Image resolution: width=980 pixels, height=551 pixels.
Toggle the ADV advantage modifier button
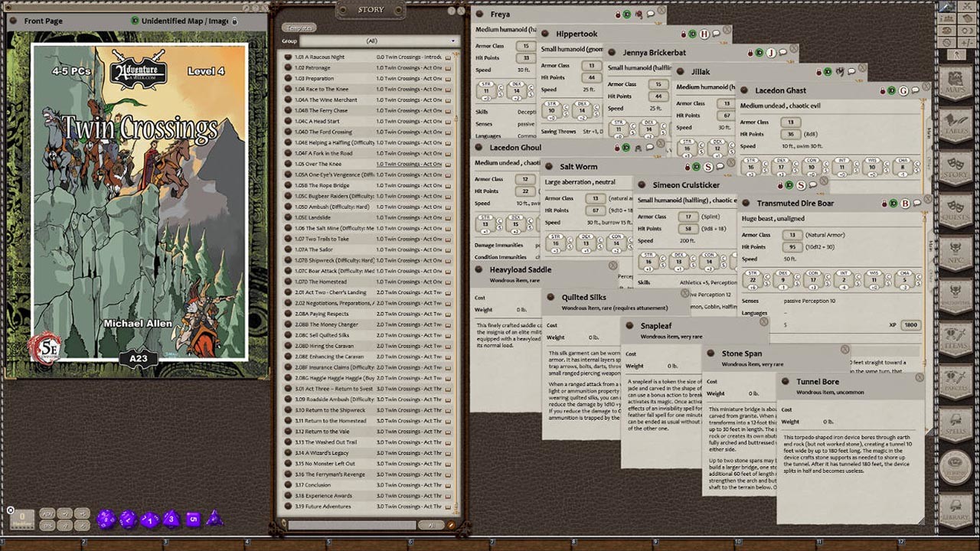pos(47,513)
